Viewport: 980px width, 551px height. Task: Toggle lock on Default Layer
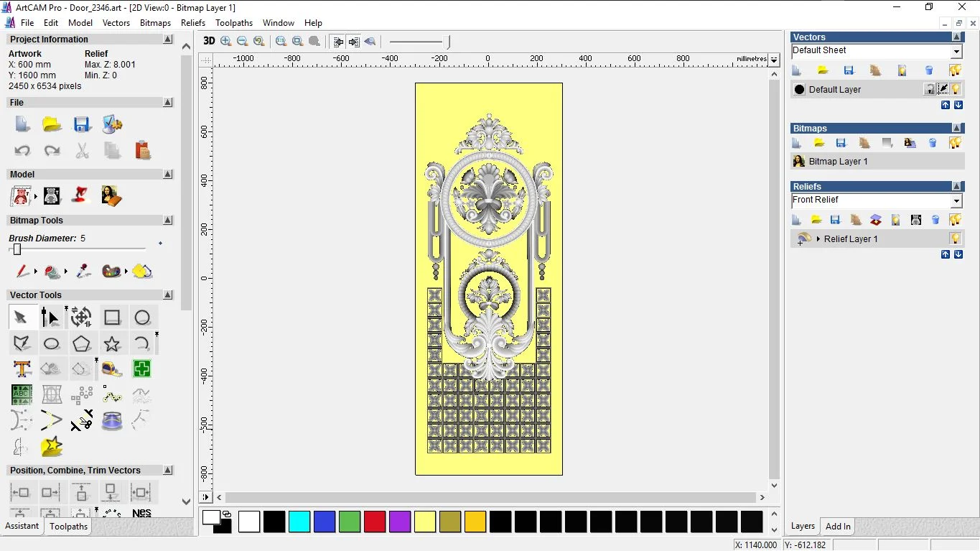pos(930,89)
